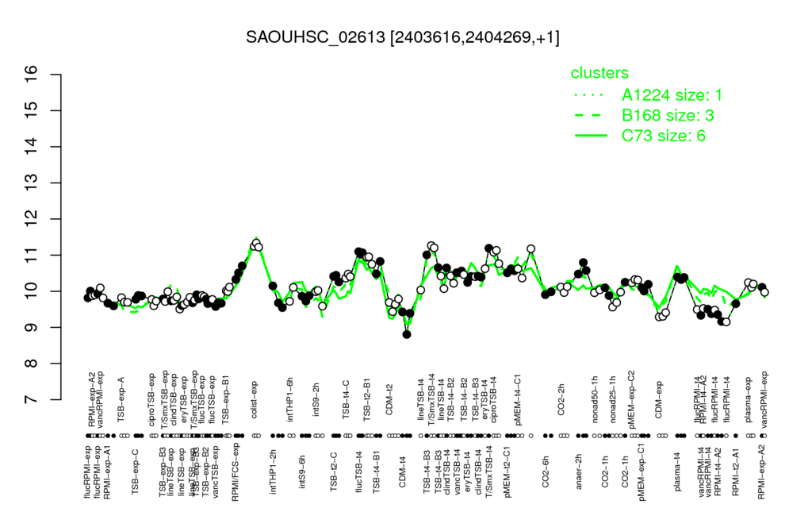
Task: Click y-axis tick label 14
Action: 32,147
